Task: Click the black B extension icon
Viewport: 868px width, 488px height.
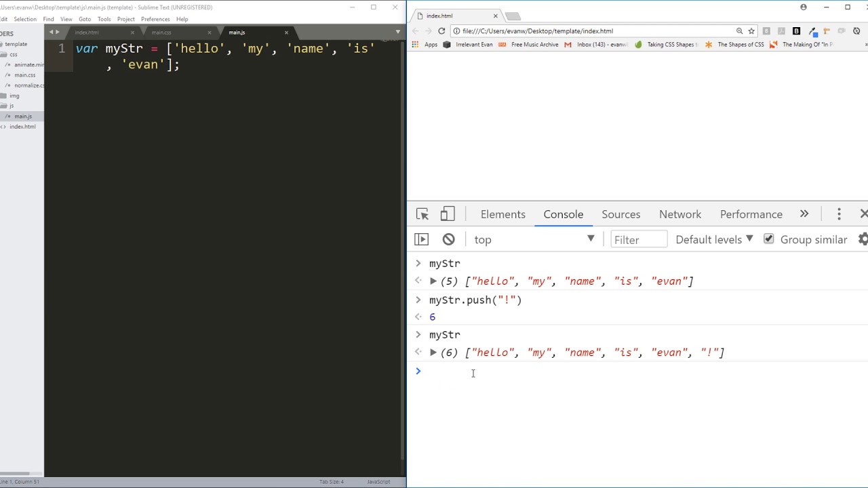Action: pos(796,30)
